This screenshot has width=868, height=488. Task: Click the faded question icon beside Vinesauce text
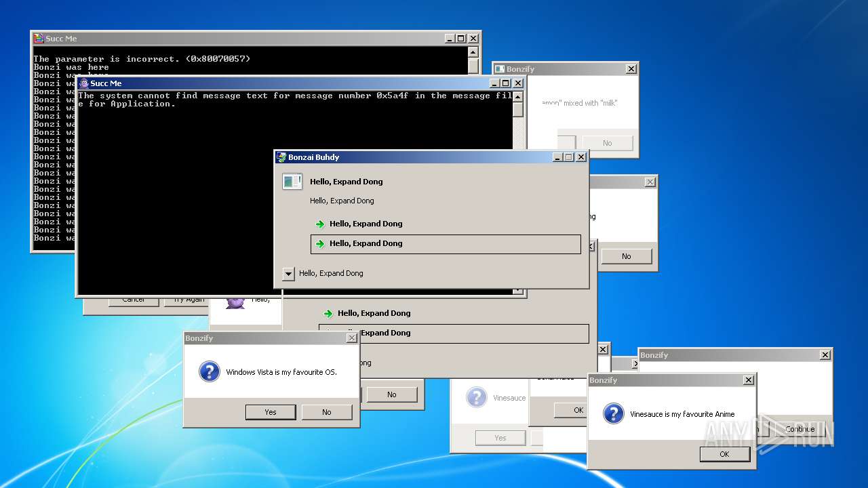(x=477, y=397)
